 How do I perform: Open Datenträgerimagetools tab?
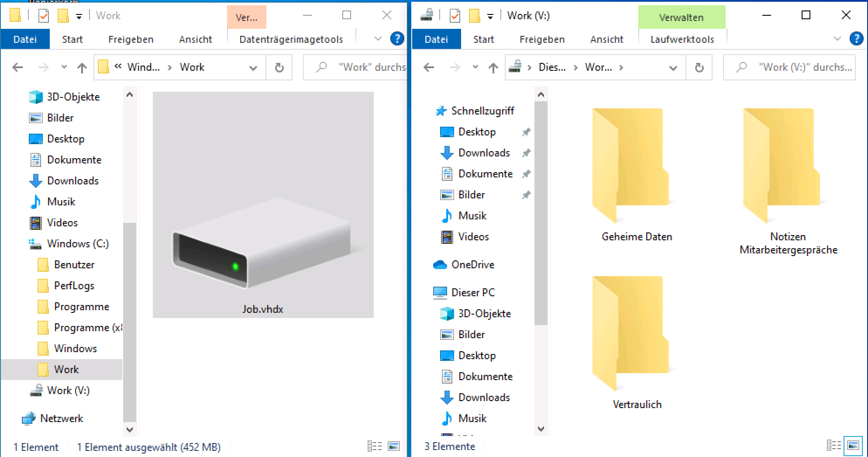[291, 39]
